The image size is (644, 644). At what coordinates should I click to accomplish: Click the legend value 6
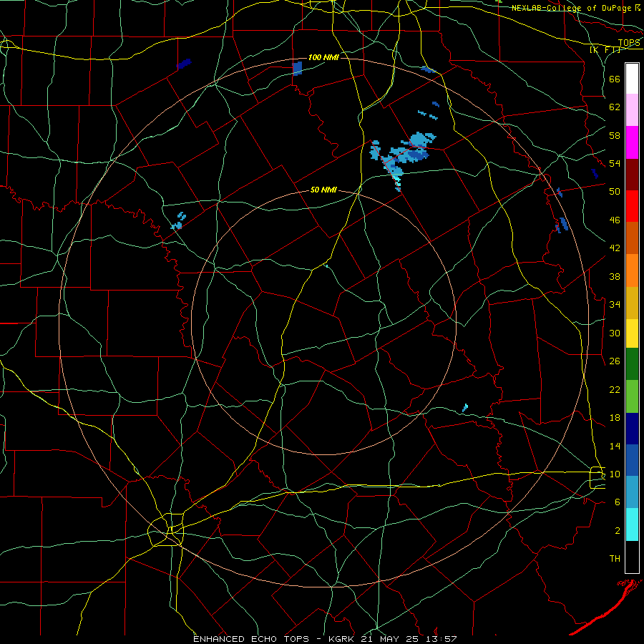618,502
